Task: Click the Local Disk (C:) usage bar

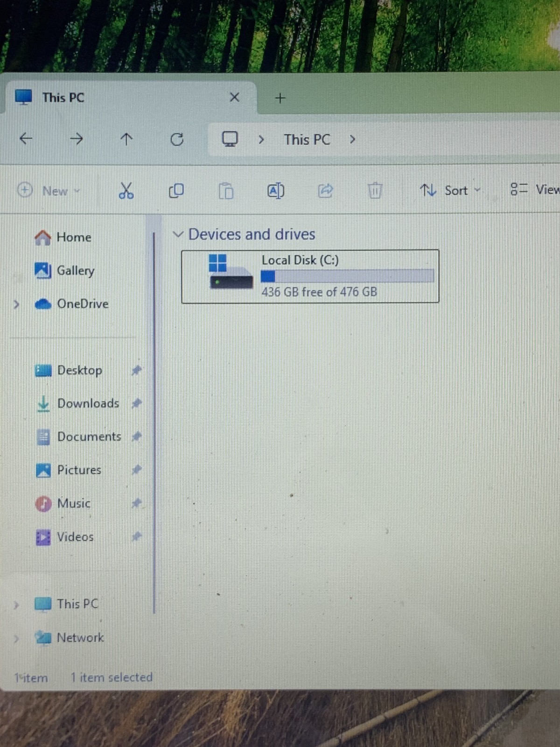Action: pyautogui.click(x=347, y=276)
